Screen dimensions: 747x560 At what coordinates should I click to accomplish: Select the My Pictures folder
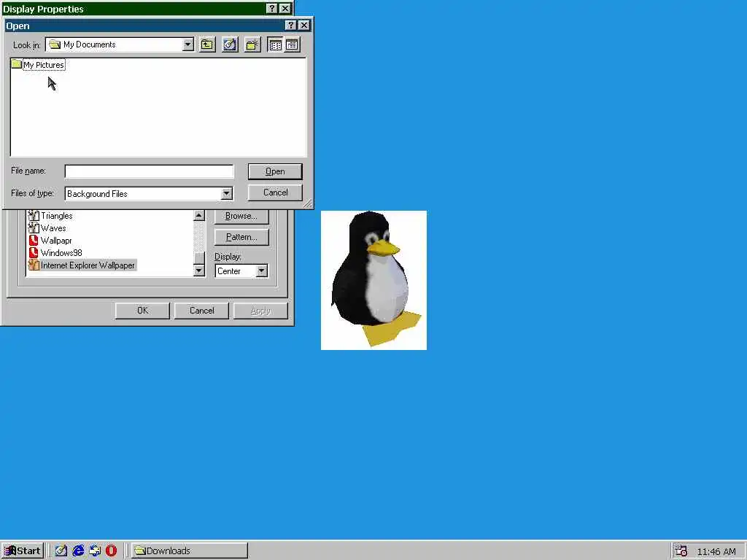point(38,64)
